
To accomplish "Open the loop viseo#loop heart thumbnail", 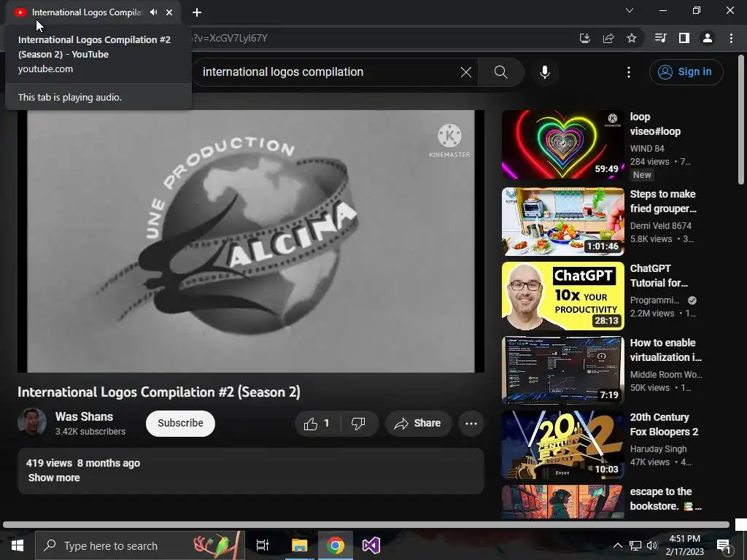I will (562, 144).
